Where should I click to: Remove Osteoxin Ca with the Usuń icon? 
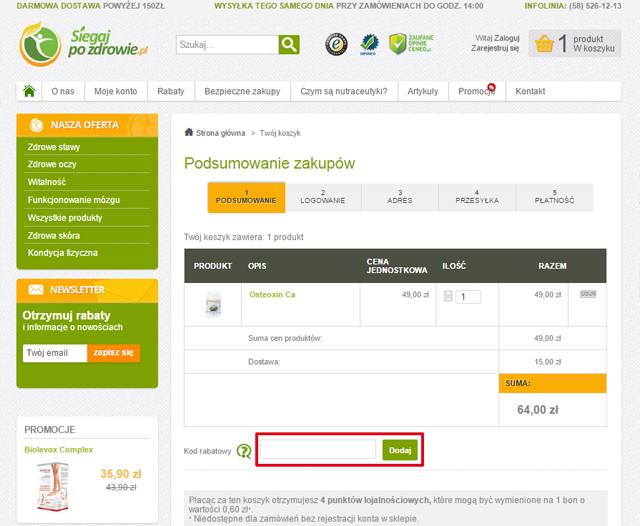pyautogui.click(x=588, y=294)
